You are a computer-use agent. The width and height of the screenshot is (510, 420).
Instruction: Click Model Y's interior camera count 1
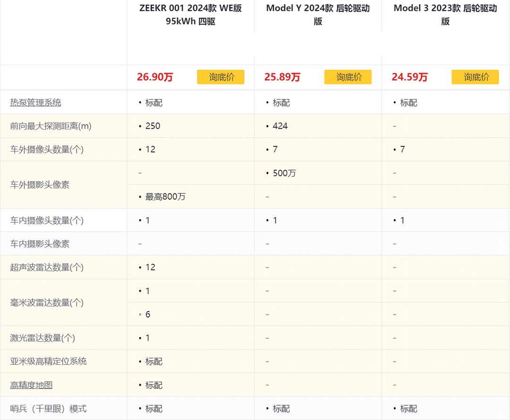click(x=275, y=220)
